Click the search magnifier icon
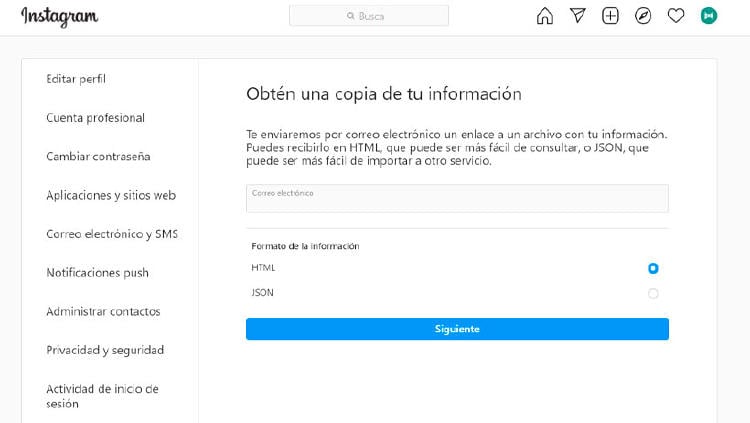 [x=350, y=16]
